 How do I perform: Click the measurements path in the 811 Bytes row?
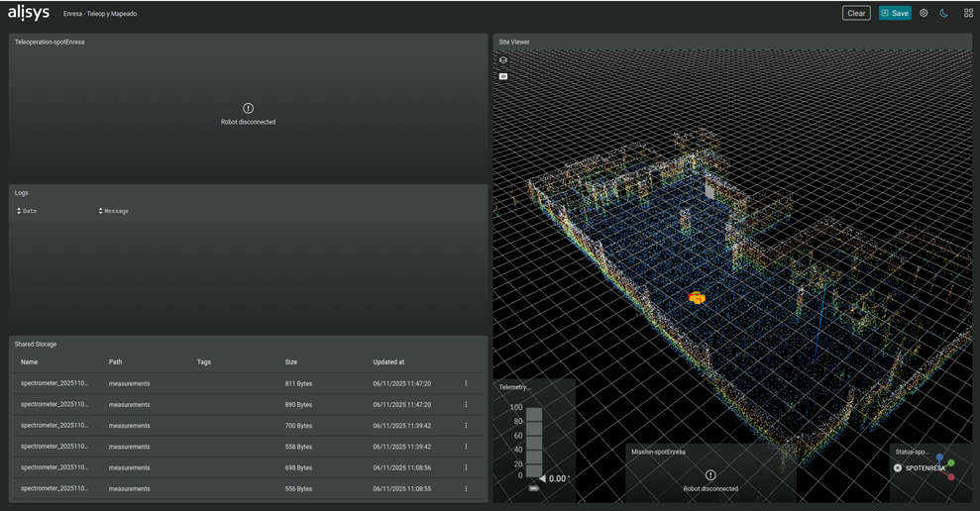pyautogui.click(x=130, y=383)
